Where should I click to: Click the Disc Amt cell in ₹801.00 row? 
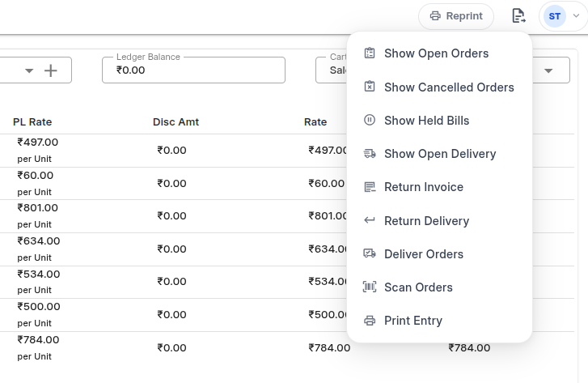pyautogui.click(x=171, y=216)
